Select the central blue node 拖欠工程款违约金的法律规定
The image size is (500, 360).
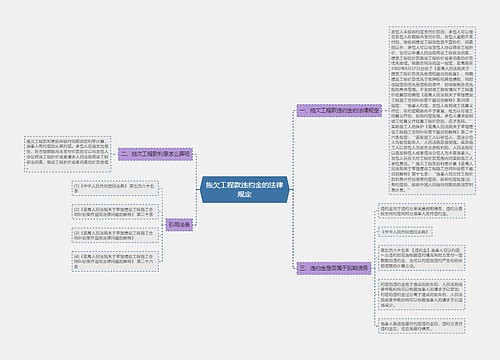coord(245,189)
